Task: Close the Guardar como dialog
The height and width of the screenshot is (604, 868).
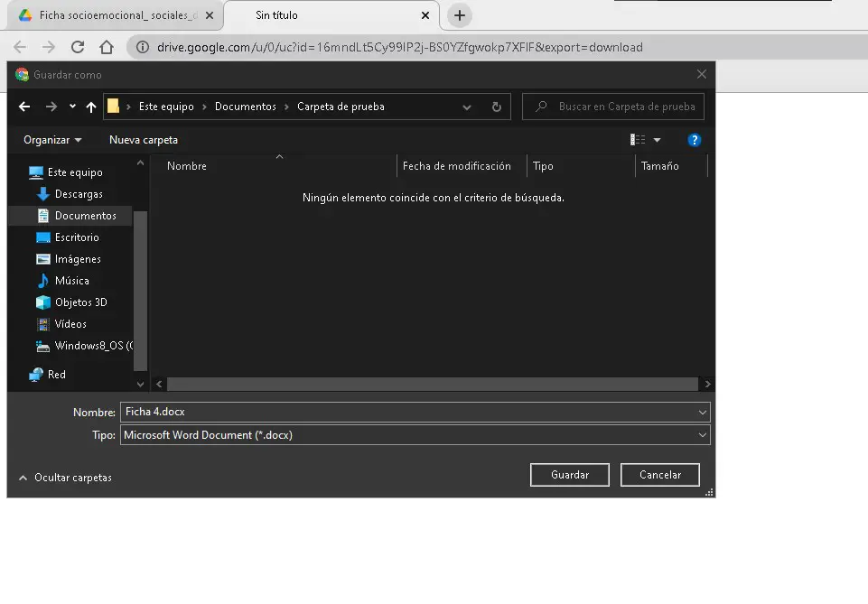Action: click(702, 74)
